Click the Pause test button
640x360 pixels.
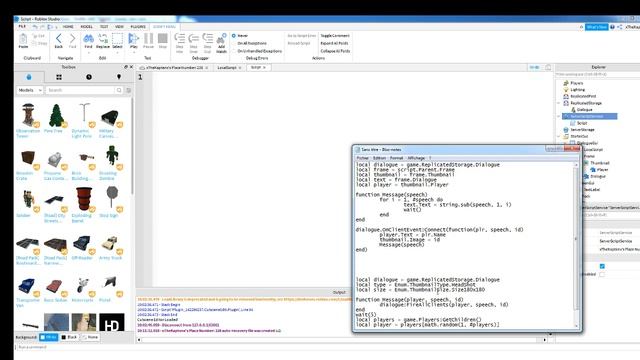(149, 39)
